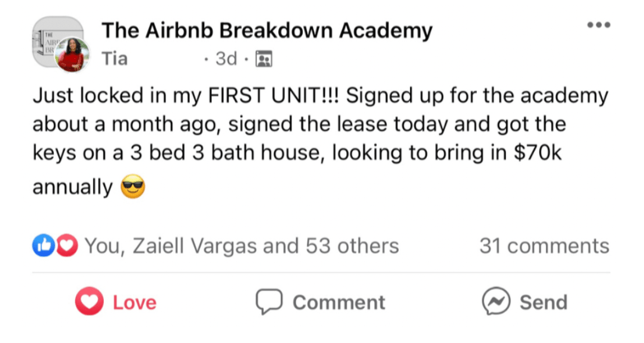Image resolution: width=644 pixels, height=343 pixels.
Task: Click the 3d post timestamp
Action: coord(226,58)
